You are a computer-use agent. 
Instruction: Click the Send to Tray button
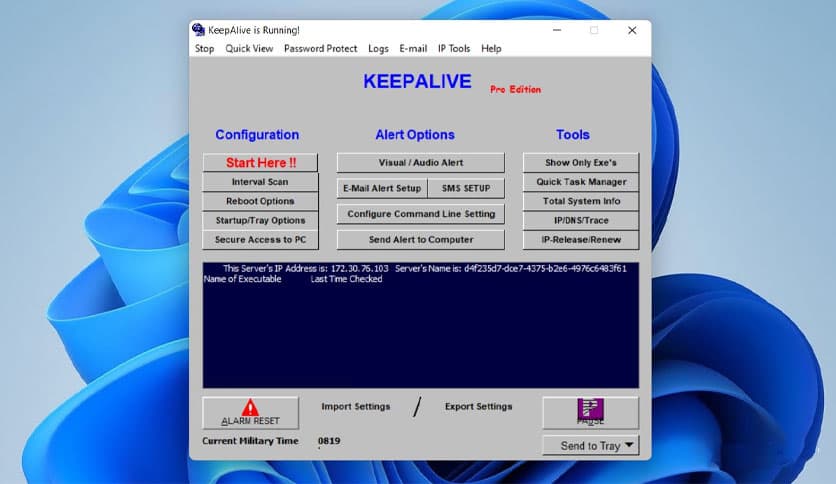590,445
